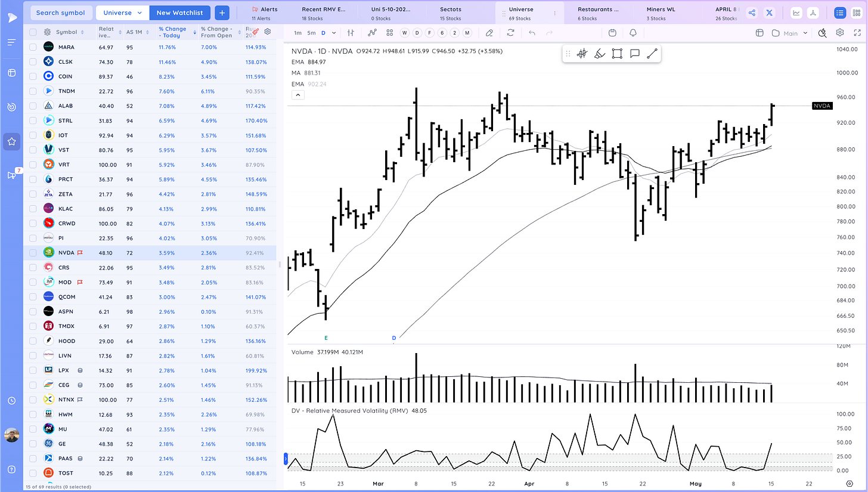The height and width of the screenshot is (492, 868).
Task: Tick the checkbox for CRWD
Action: (x=33, y=223)
